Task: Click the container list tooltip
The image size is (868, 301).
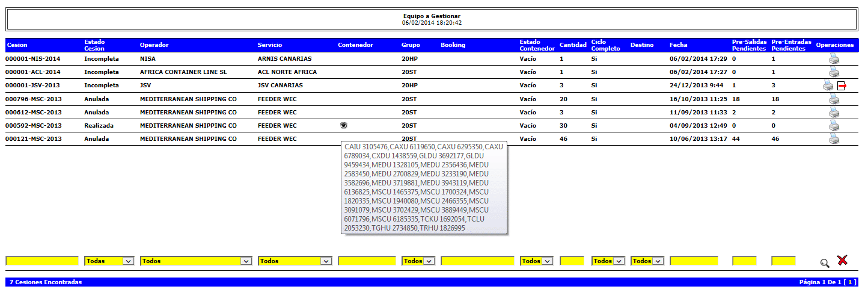Action: 424,187
